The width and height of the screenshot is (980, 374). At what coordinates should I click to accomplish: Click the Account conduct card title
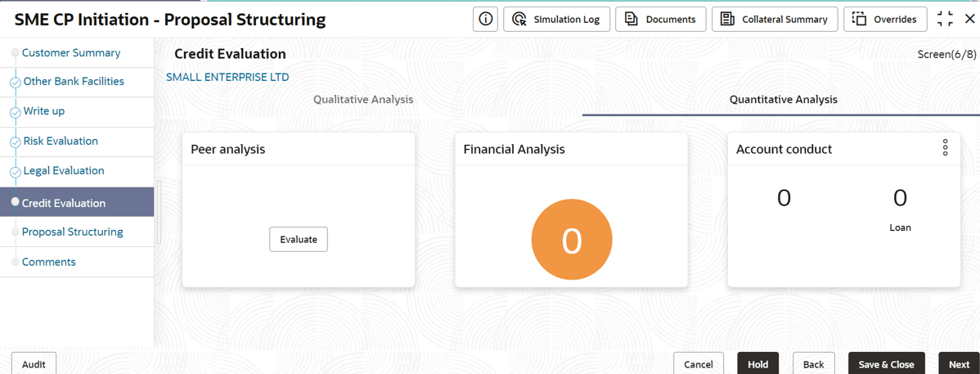tap(784, 150)
